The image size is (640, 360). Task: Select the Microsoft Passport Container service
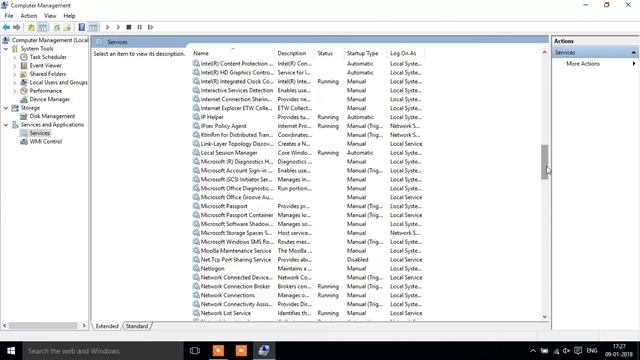307,215
